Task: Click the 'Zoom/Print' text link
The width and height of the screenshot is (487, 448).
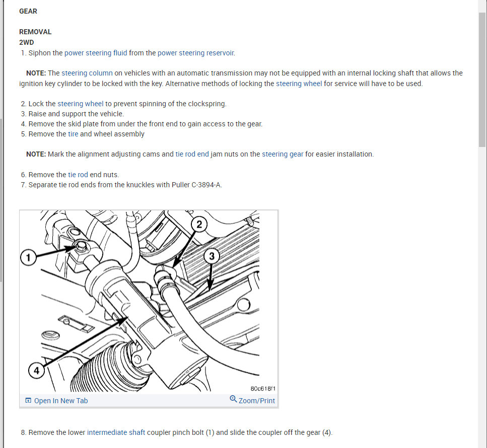Action: click(x=256, y=401)
